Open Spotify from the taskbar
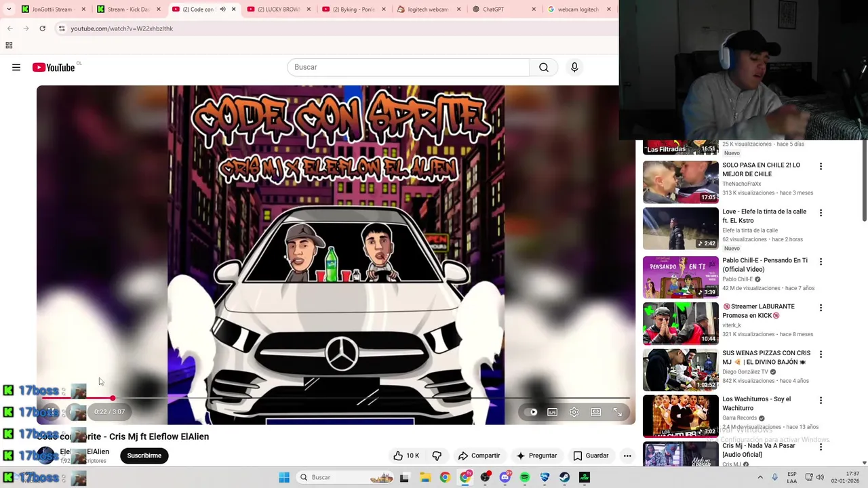 pos(525,477)
